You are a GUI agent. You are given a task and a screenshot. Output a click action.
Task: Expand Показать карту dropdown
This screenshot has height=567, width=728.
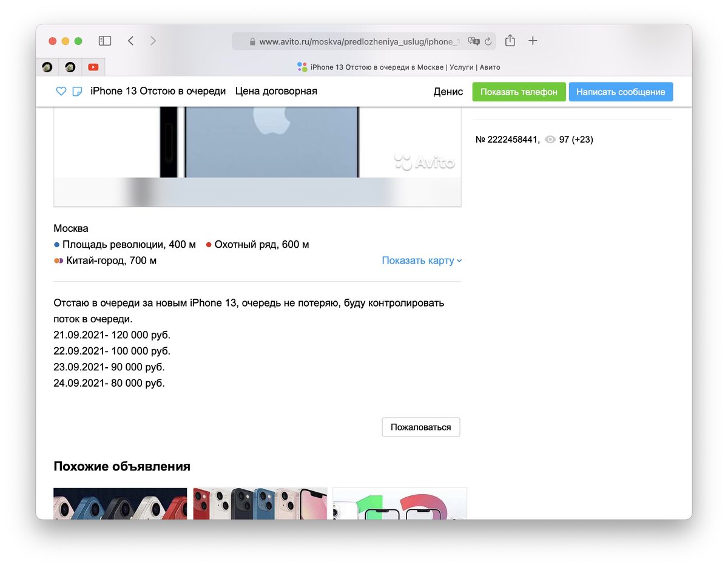(x=422, y=260)
